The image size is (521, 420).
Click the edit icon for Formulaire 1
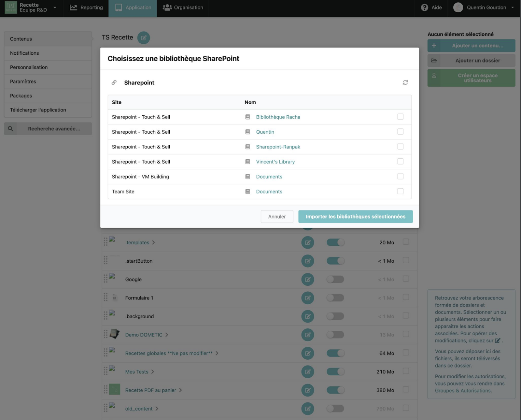coord(308,298)
